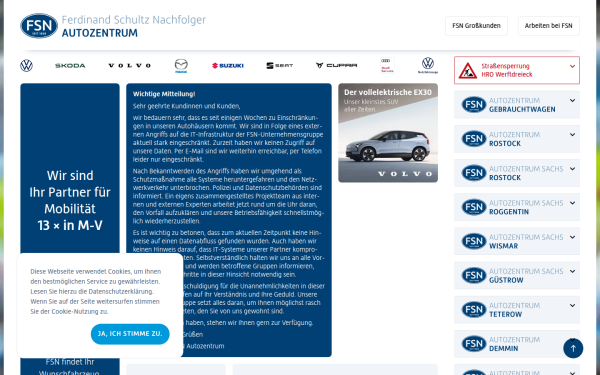Click FSN findet Ihr Wunschfahrzeug text
600x375 pixels.
70,367
